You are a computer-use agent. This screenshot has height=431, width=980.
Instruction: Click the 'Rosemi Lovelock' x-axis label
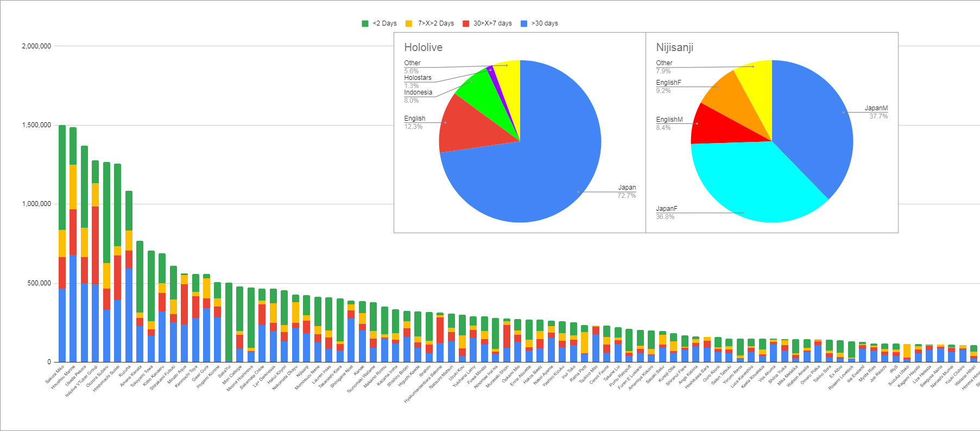(841, 377)
